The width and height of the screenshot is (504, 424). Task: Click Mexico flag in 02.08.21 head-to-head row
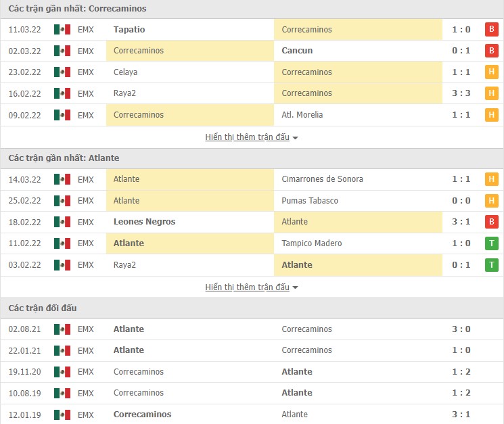pyautogui.click(x=62, y=329)
